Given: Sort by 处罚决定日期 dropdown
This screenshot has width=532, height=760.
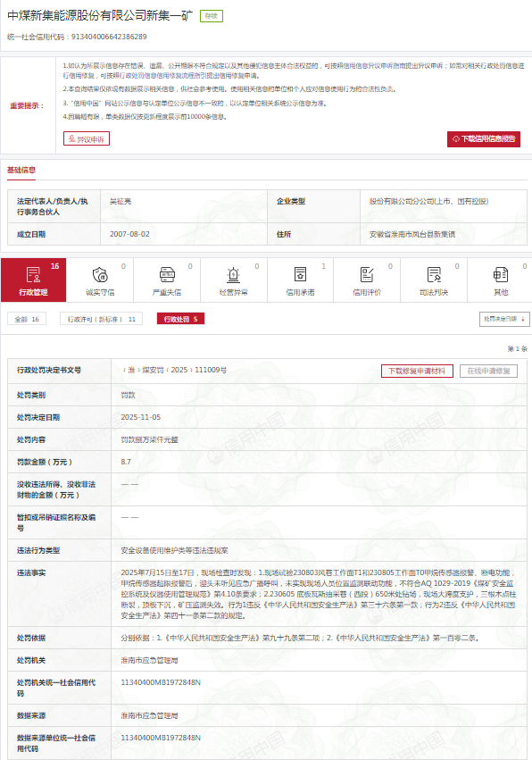Looking at the screenshot, I should 504,319.
